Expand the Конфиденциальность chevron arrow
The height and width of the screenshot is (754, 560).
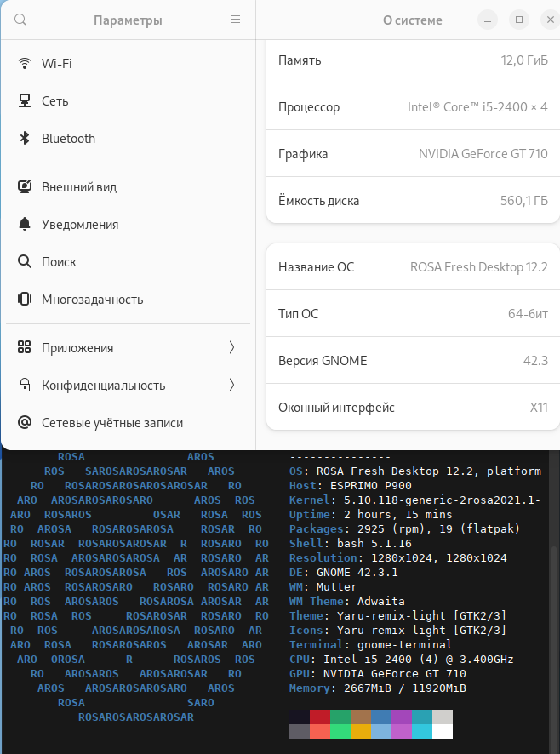[x=231, y=386]
